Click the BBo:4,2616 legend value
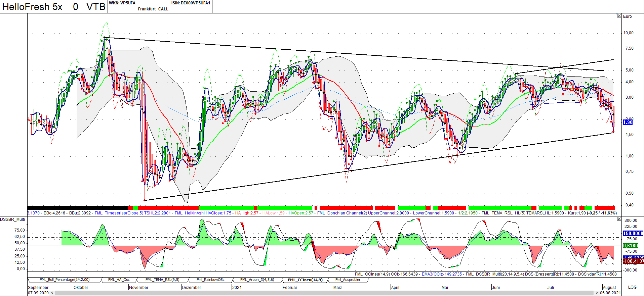Screen dimensions: 644x296 point(54,213)
